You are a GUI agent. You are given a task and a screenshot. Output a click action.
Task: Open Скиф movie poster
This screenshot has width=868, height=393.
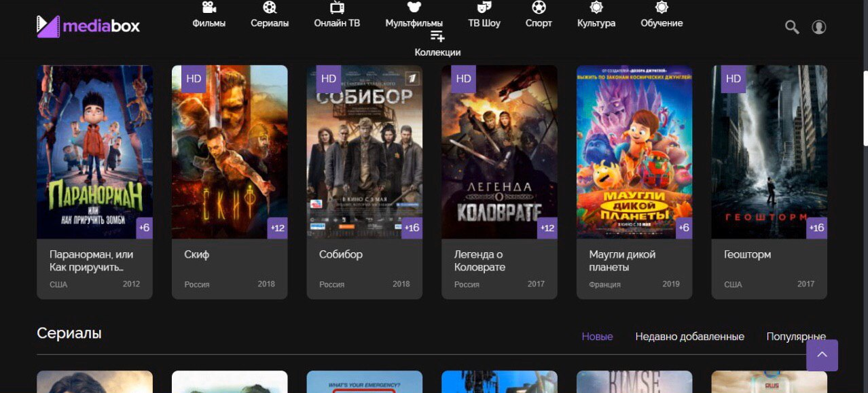pos(230,152)
